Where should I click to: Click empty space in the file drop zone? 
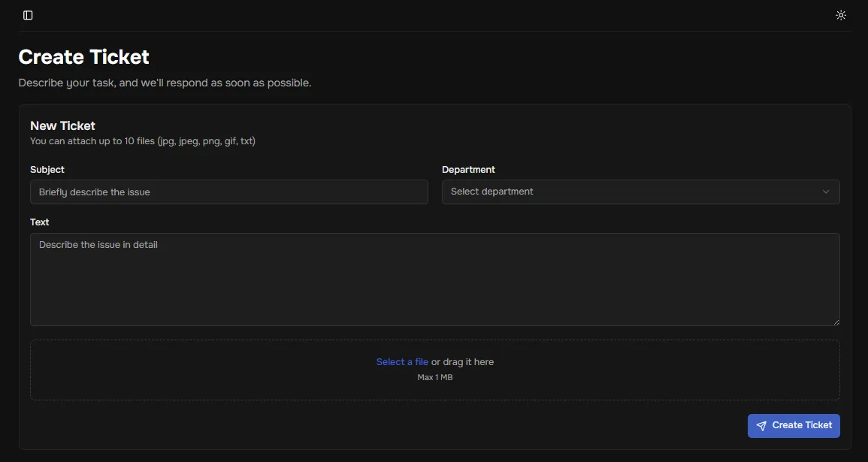[188, 370]
